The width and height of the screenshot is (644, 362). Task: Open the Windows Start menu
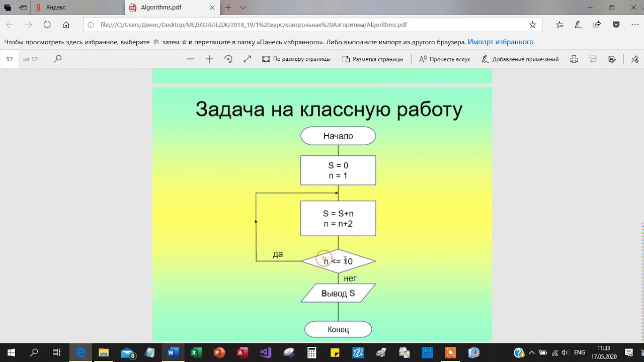tap(11, 352)
